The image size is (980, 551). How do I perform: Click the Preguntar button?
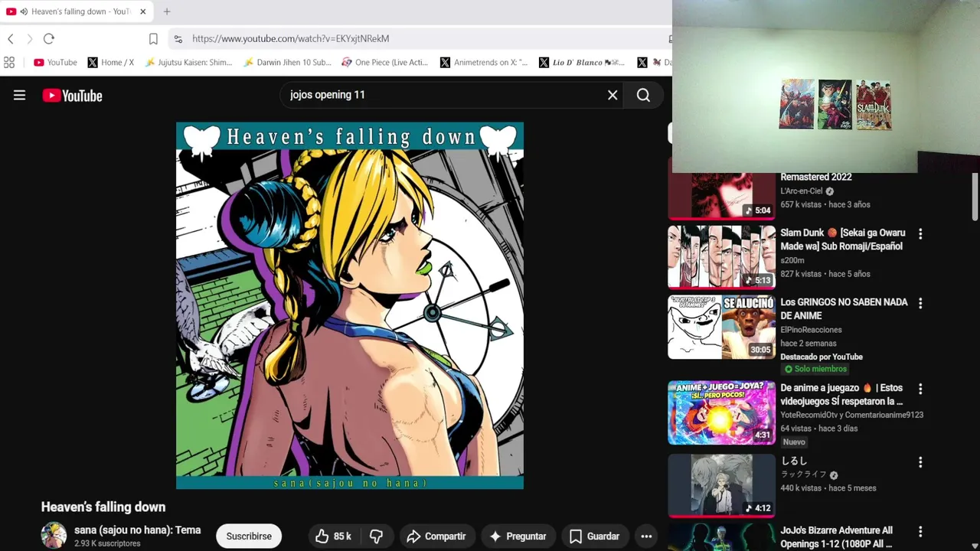pyautogui.click(x=518, y=536)
